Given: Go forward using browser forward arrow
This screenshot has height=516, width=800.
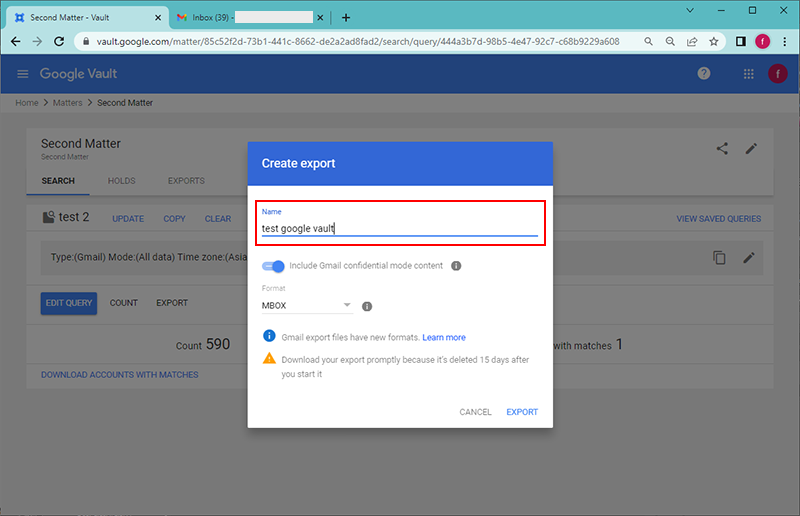Looking at the screenshot, I should point(37,41).
